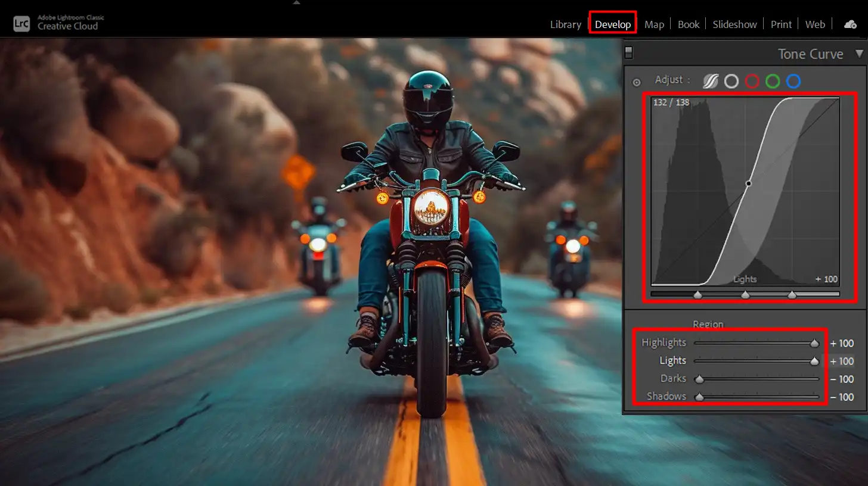This screenshot has width=868, height=486.
Task: Collapse the Tone Curve panel triangle
Action: 859,54
